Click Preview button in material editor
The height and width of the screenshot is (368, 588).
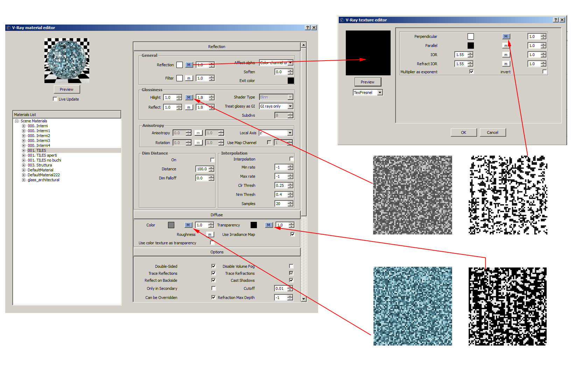[x=67, y=89]
